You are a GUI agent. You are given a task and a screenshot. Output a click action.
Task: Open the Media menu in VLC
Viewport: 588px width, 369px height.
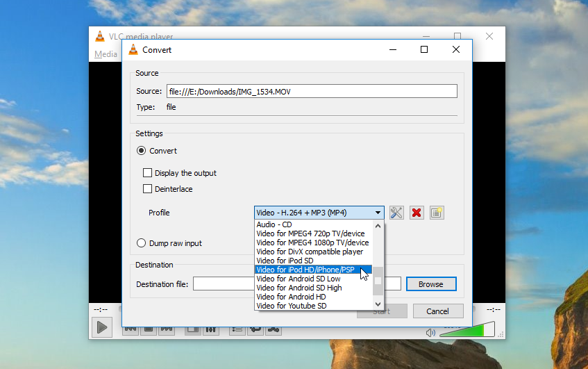pyautogui.click(x=106, y=54)
